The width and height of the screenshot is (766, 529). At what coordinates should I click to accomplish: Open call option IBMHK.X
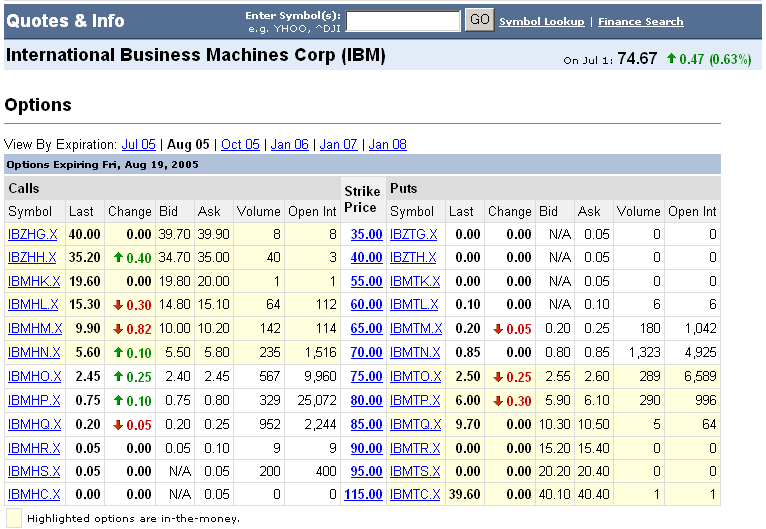[x=34, y=281]
